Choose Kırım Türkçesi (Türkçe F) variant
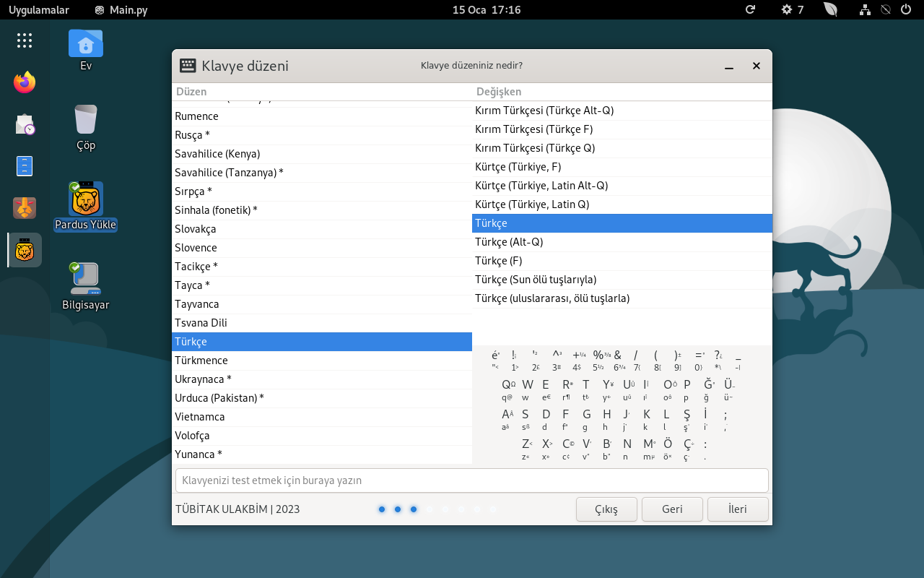The image size is (924, 578). coord(622,129)
